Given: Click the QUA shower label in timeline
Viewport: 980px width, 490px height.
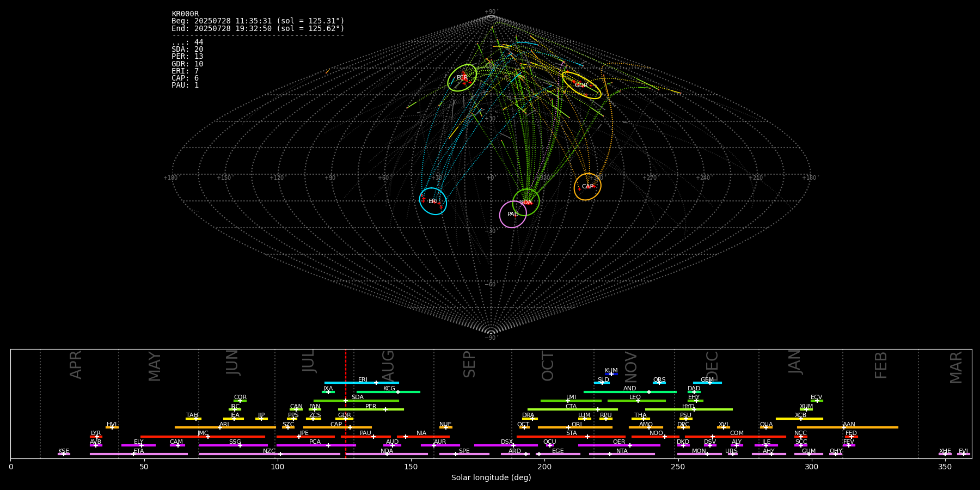Looking at the screenshot, I should tap(767, 424).
